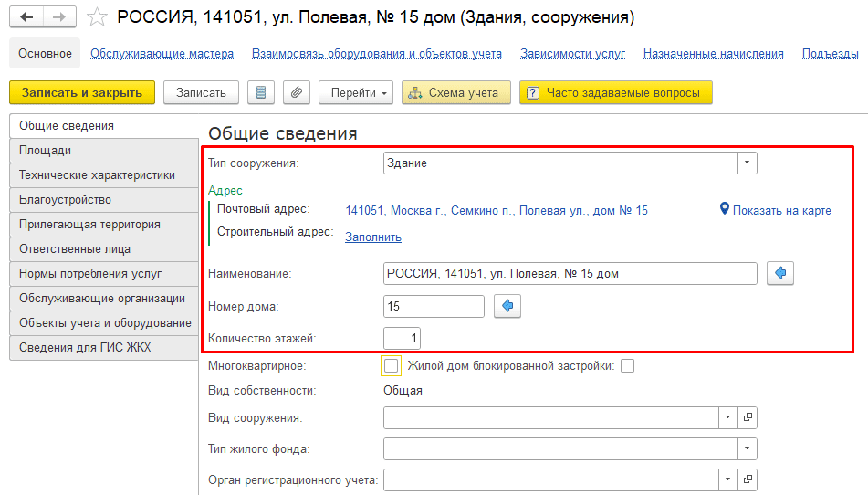Add page to favorites with star icon

(x=96, y=18)
